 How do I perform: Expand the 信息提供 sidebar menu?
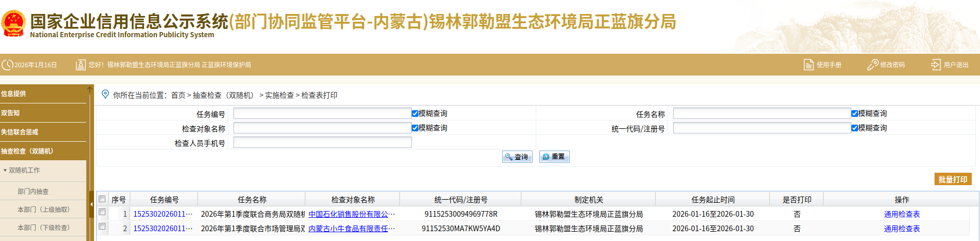coord(13,94)
